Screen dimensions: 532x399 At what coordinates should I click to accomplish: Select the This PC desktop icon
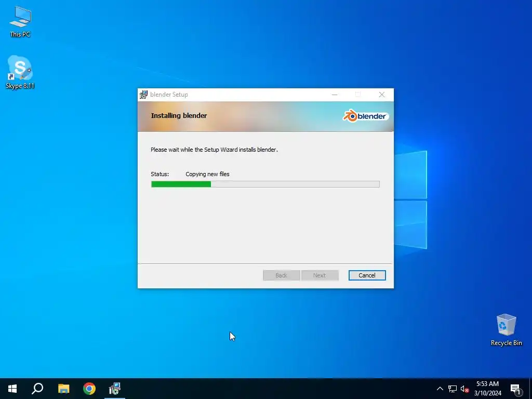coord(20,21)
